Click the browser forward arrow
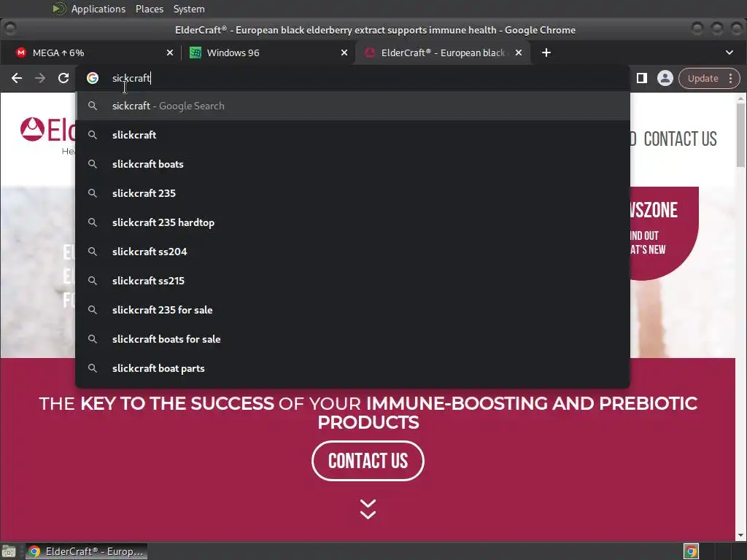Screen dimensions: 747x560 [x=40, y=78]
